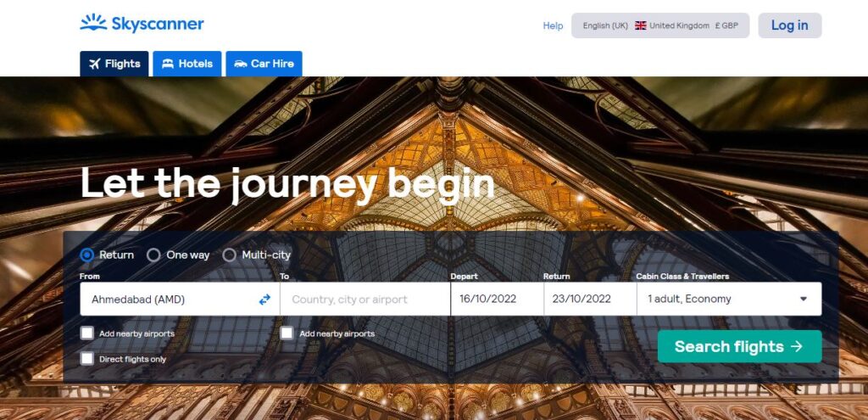Open the Help link
The width and height of the screenshot is (868, 420).
pos(553,25)
